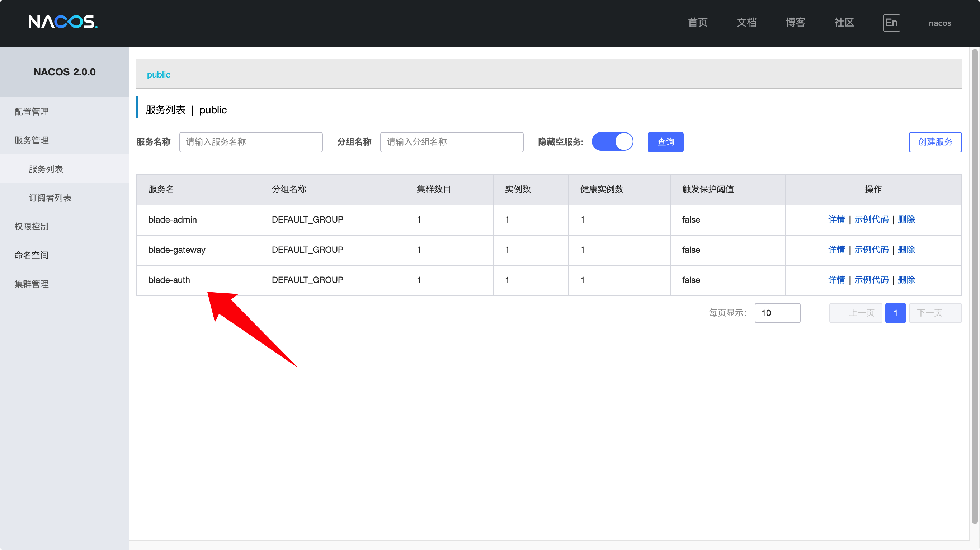Click the 查询 button

point(666,142)
